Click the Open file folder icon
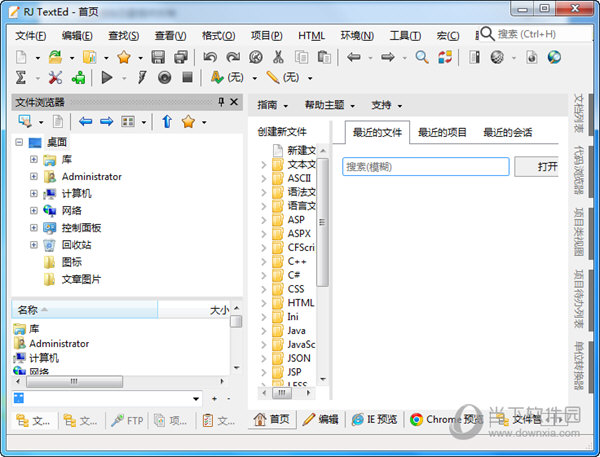Viewport: 600px width, 457px height. click(x=55, y=57)
